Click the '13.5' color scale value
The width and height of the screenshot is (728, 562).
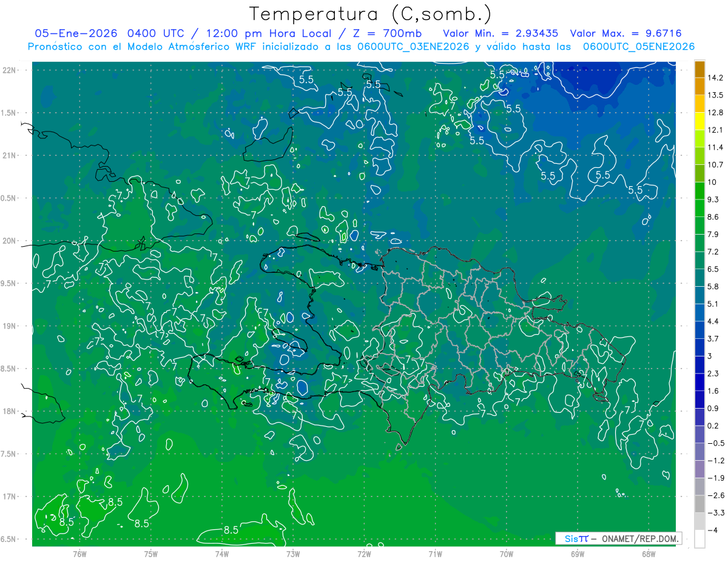click(715, 95)
